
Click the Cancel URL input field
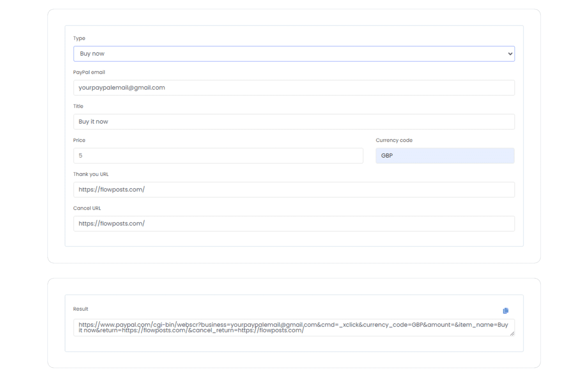point(294,224)
